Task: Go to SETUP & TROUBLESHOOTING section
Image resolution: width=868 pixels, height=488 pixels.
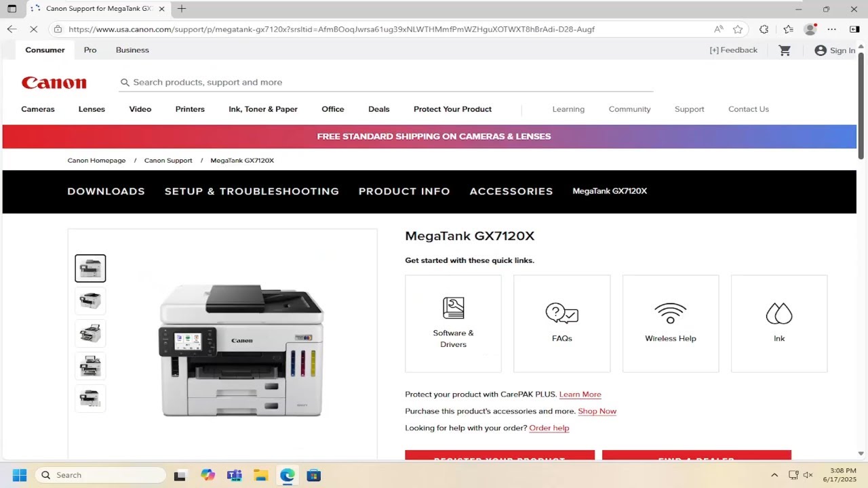Action: tap(252, 192)
